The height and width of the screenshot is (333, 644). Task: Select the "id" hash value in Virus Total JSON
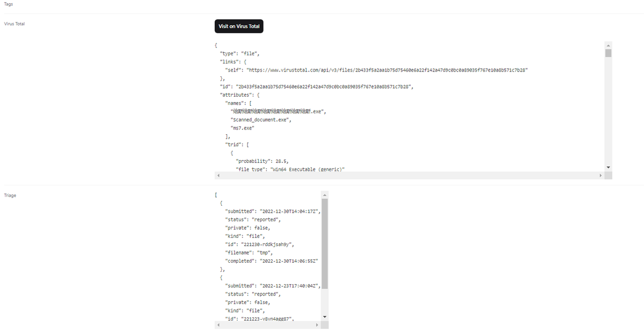pos(325,86)
